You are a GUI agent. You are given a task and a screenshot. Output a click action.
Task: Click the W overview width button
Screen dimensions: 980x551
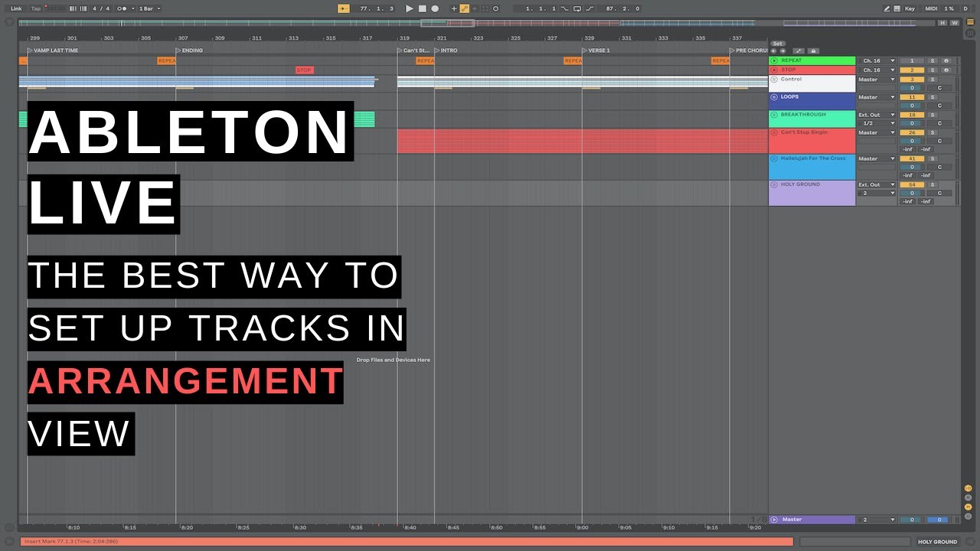pyautogui.click(x=955, y=22)
